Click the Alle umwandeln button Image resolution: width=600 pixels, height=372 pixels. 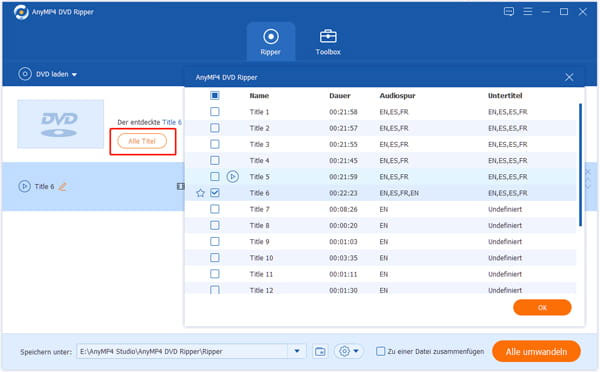[536, 351]
